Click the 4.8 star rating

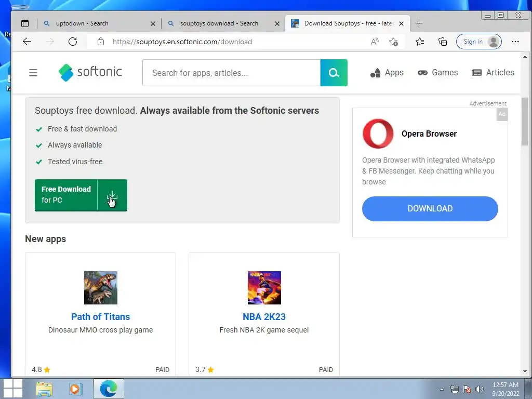41,369
